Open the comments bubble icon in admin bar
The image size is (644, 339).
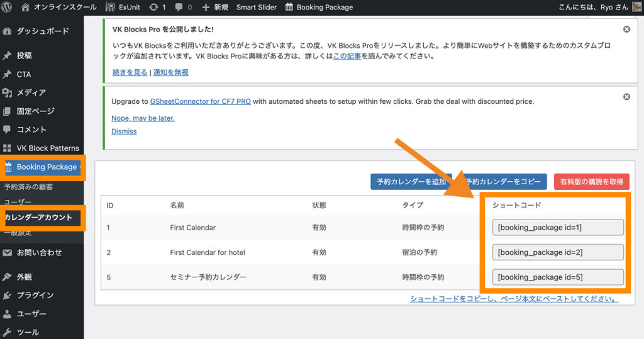coord(180,8)
